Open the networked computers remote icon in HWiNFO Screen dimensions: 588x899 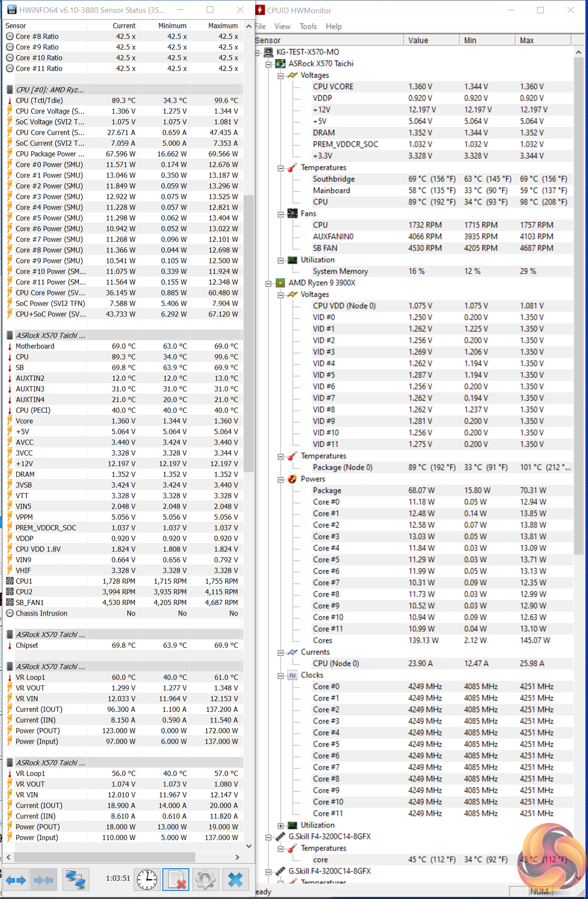(75, 879)
